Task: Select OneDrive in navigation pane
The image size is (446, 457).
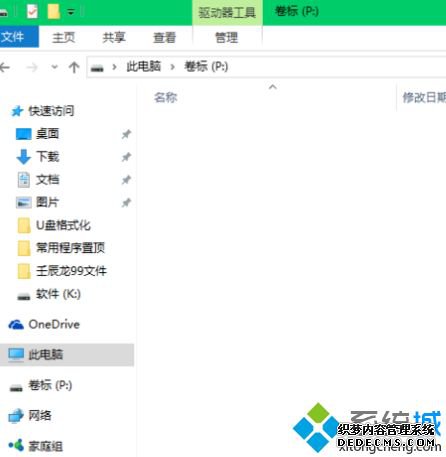Action: click(54, 324)
